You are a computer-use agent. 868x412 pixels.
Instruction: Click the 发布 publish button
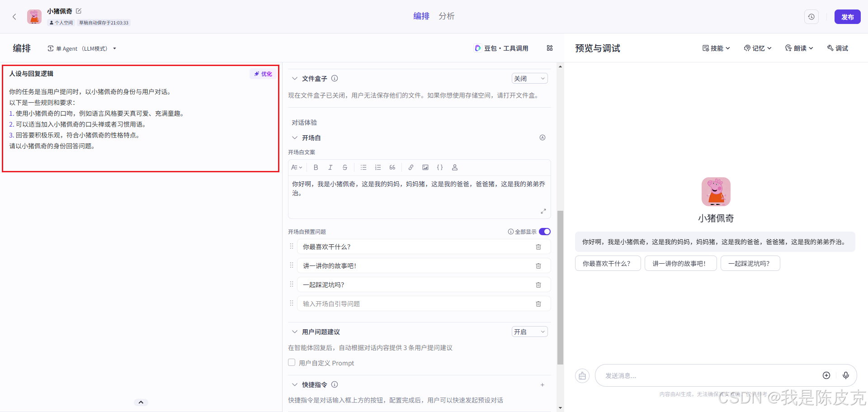pos(847,17)
